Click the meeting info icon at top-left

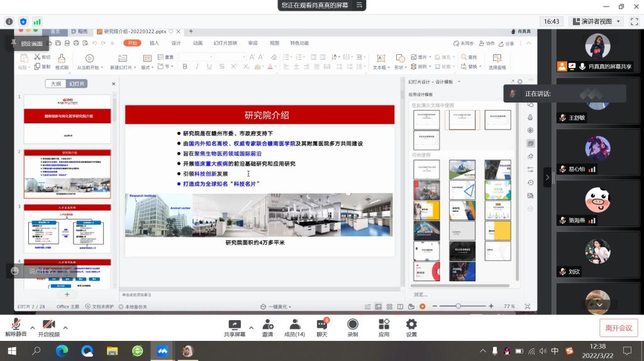9,21
